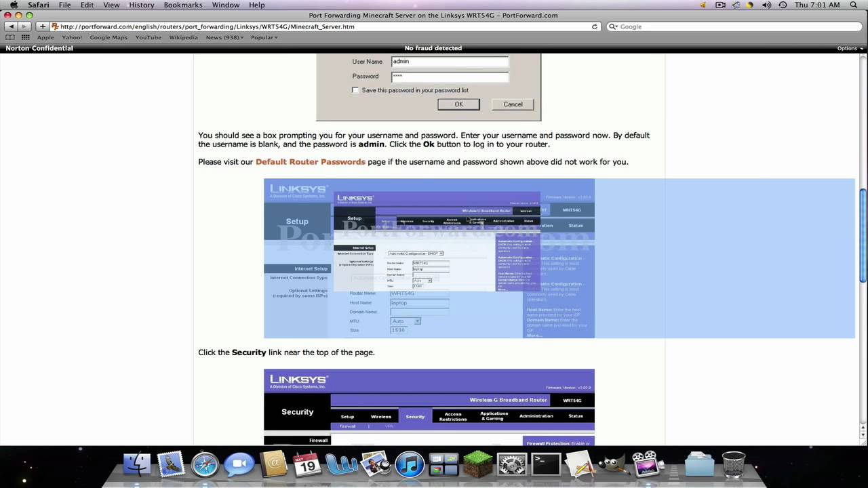Open System Preferences gear in dock
The image size is (868, 488).
pyautogui.click(x=511, y=465)
